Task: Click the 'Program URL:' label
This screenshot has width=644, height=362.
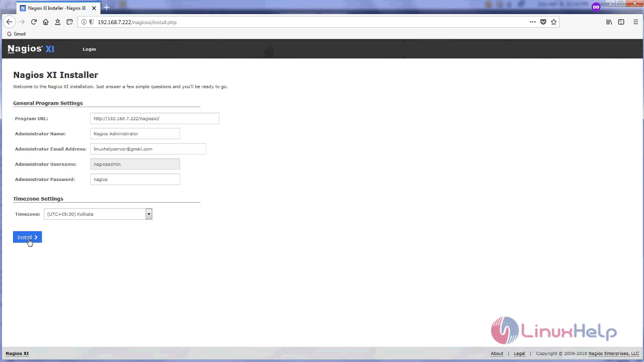Action: (32, 119)
